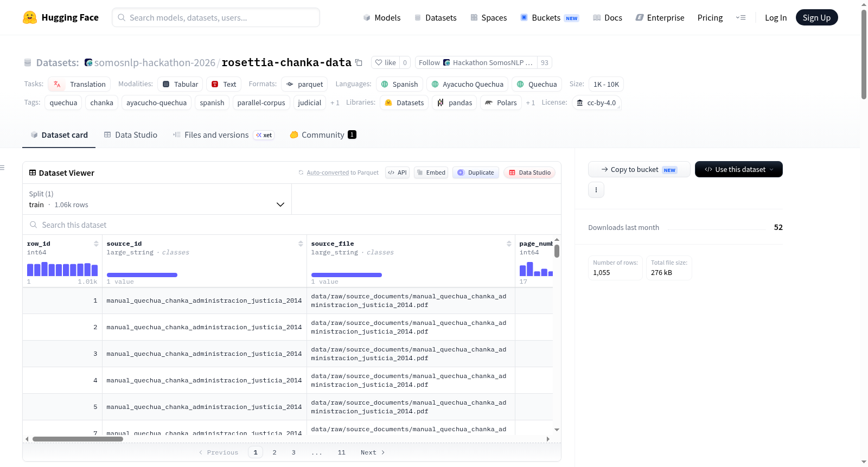868x467 pixels.
Task: Open the cc-by-4.0 license tag
Action: (596, 103)
